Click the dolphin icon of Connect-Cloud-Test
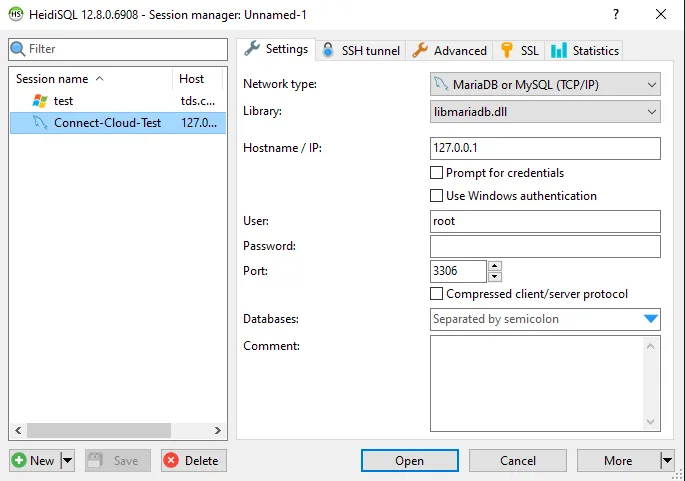685x481 pixels. tap(40, 123)
